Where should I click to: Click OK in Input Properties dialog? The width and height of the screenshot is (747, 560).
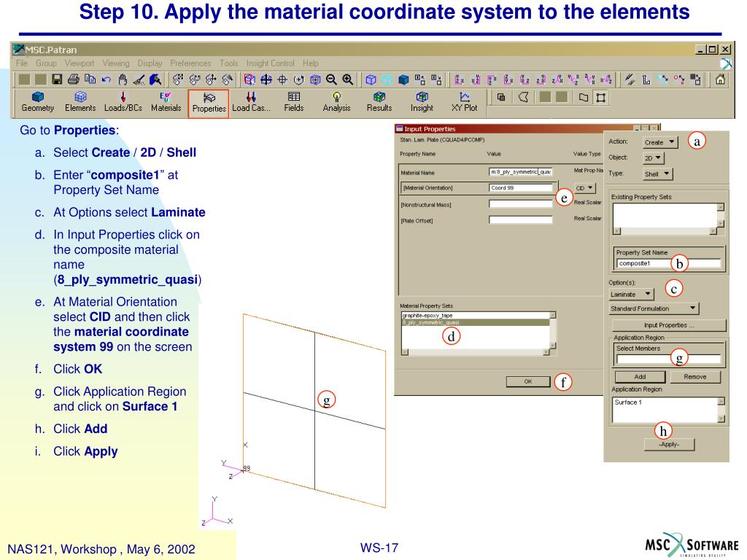[528, 381]
